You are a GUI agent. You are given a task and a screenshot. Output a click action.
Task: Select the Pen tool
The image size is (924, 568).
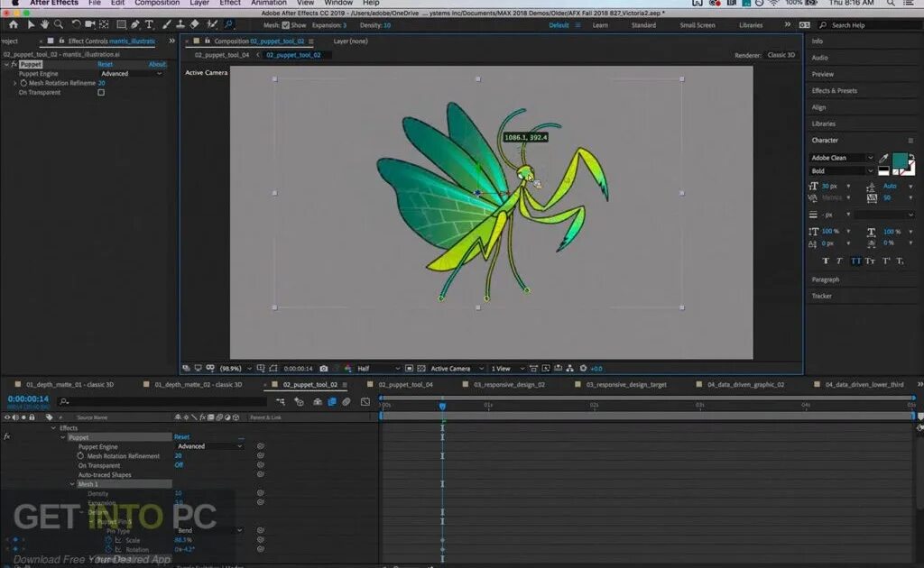coord(135,24)
